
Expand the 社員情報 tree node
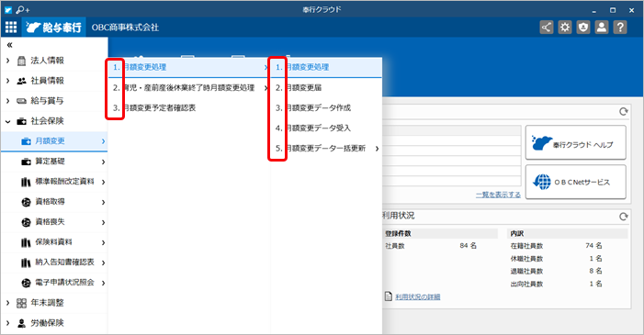click(x=7, y=81)
